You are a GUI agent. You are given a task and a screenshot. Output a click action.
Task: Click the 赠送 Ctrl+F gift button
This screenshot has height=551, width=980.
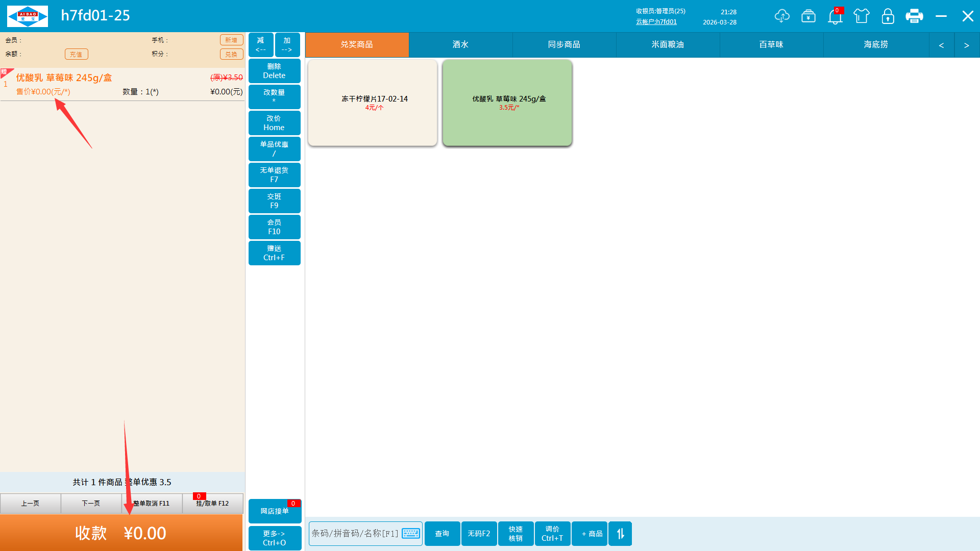[275, 253]
